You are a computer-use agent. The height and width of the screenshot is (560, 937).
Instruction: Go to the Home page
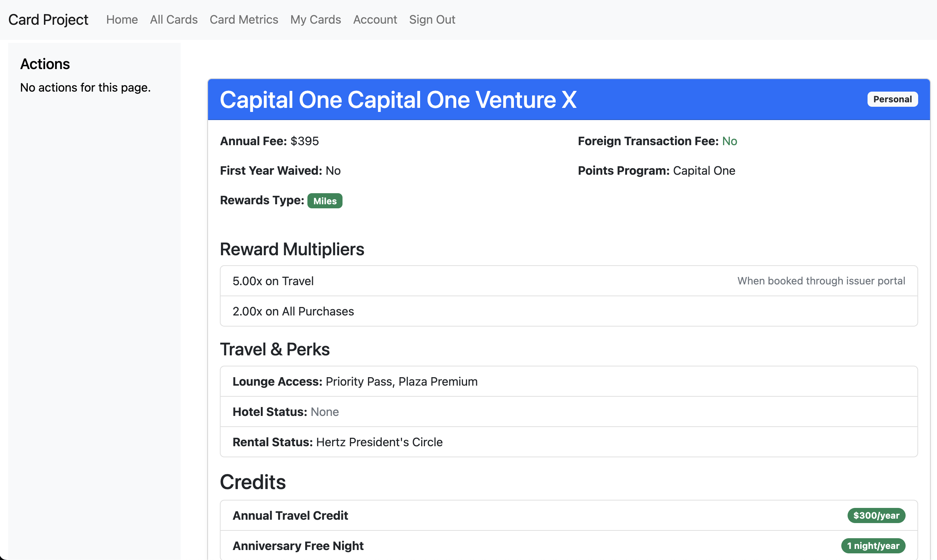click(x=122, y=20)
